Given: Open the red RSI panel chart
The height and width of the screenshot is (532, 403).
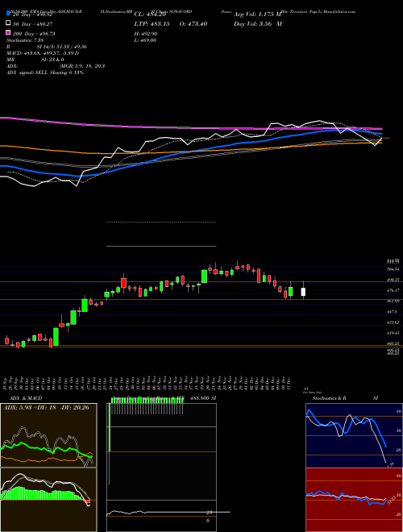Looking at the screenshot, I should 354,500.
